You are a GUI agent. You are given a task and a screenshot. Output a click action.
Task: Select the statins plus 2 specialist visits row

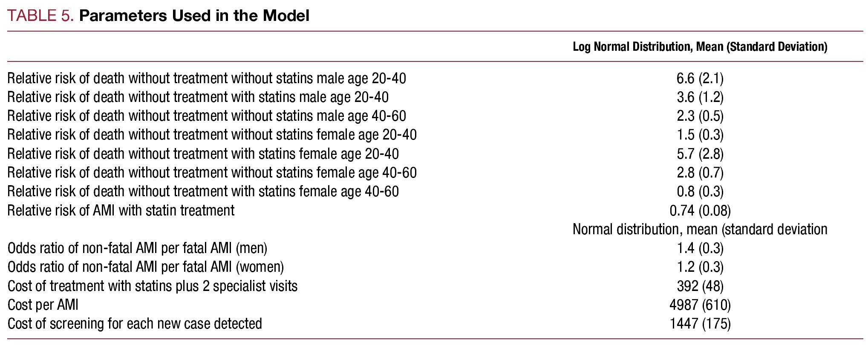click(153, 286)
